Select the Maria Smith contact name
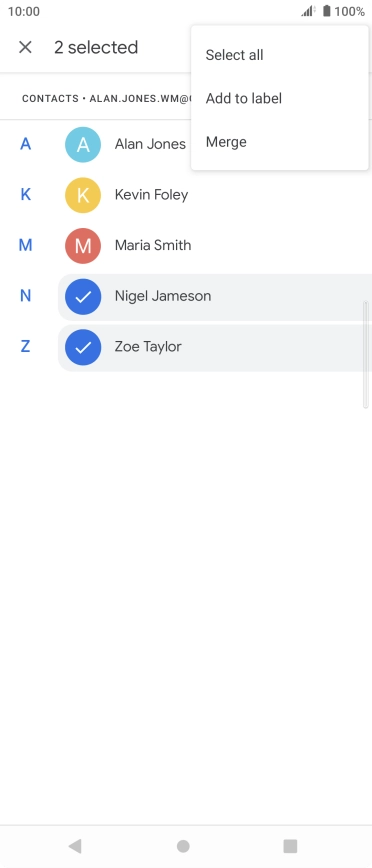372x868 pixels. tap(153, 245)
